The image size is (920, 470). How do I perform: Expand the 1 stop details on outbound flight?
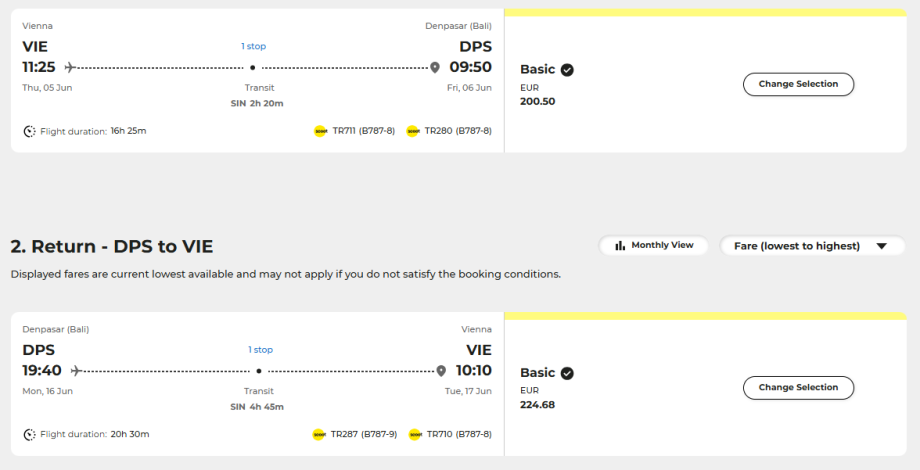pyautogui.click(x=253, y=46)
